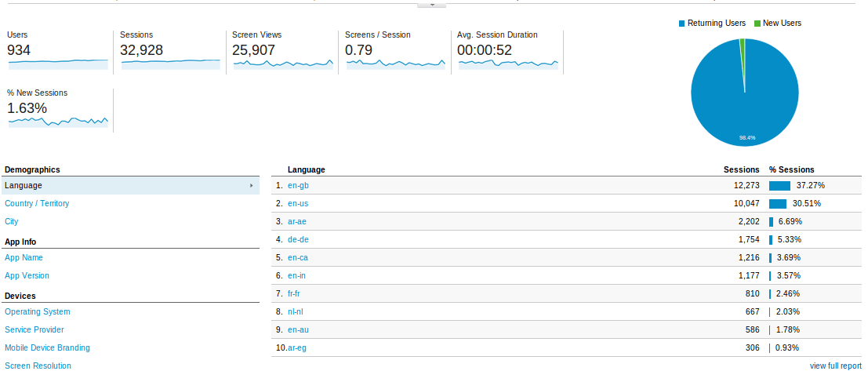Click the fr-fr language link
The height and width of the screenshot is (382, 868).
coord(294,293)
